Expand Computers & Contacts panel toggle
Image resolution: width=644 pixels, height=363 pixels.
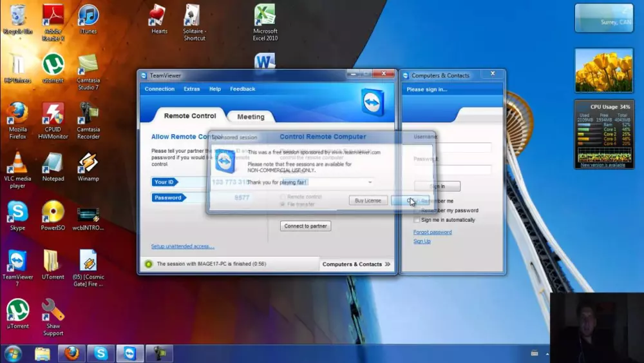[x=356, y=264]
